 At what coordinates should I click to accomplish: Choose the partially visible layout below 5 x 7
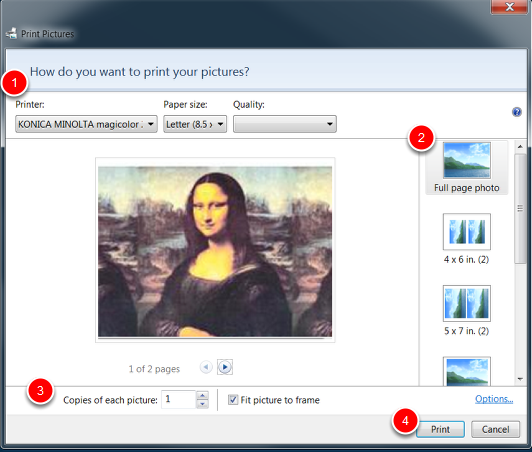pyautogui.click(x=467, y=371)
